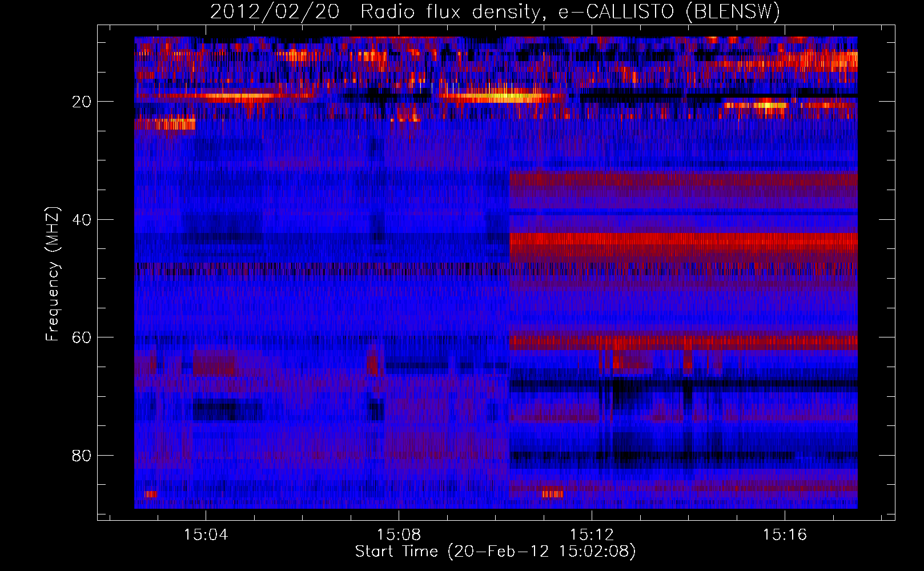This screenshot has width=924, height=571.
Task: Click the plot title 'Radio flux density, e-CALLISTO (BLENSW)'
Action: pyautogui.click(x=570, y=12)
